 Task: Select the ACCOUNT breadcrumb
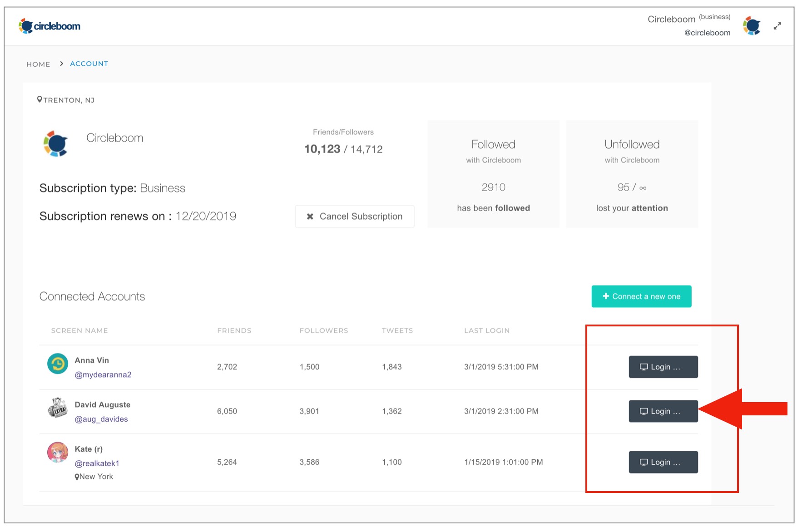pos(89,64)
